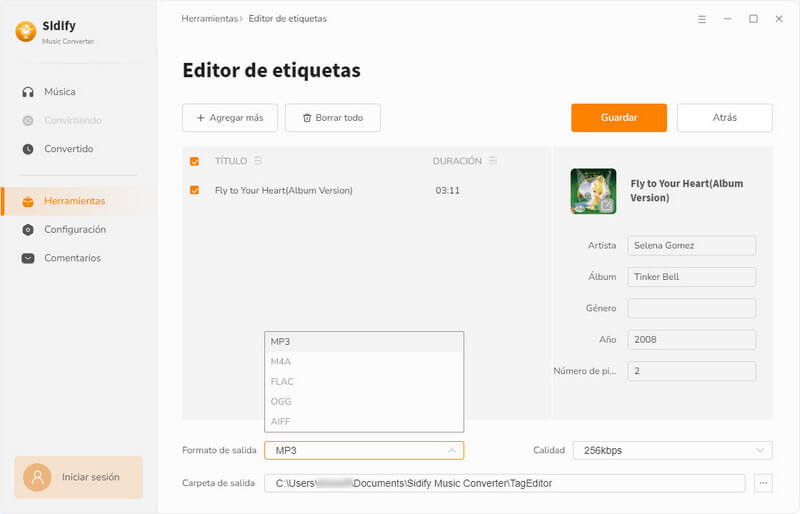This screenshot has width=800, height=514.
Task: Click the trash icon in Borrar todo
Action: [x=307, y=118]
